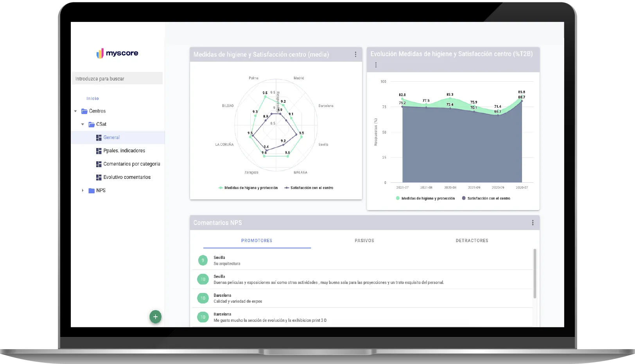The height and width of the screenshot is (364, 635).
Task: Toggle Medidas de higiene area-chart legend swatch
Action: (398, 198)
